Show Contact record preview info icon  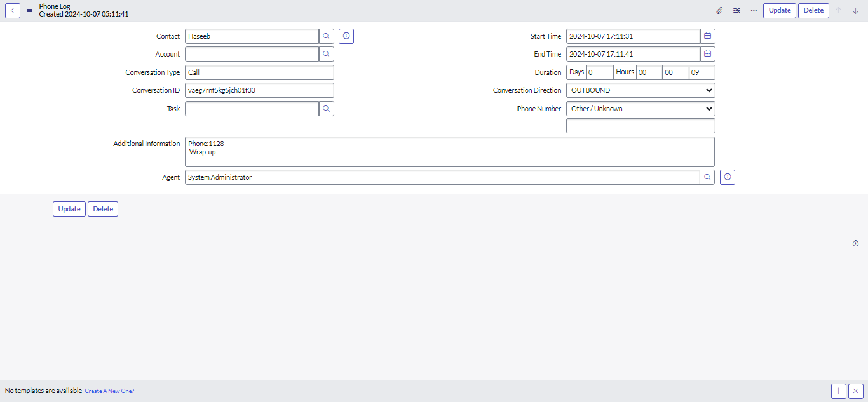[x=346, y=36]
